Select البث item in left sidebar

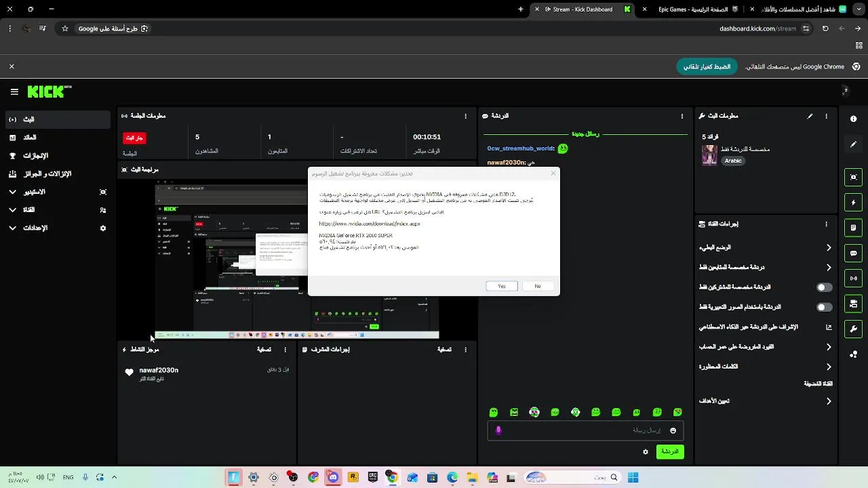click(58, 119)
